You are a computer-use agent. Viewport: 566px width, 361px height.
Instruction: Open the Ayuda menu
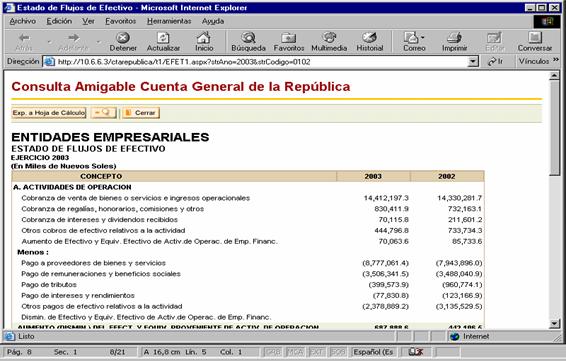(213, 21)
